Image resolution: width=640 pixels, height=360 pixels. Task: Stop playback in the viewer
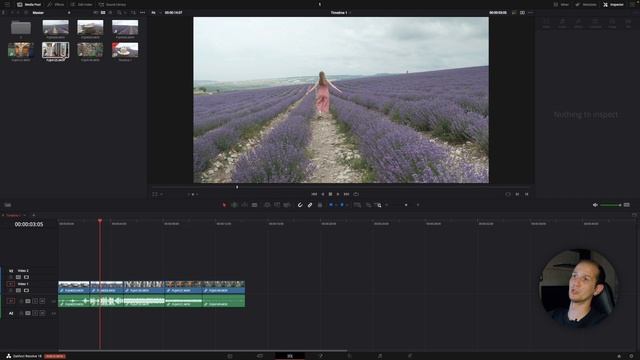click(x=330, y=194)
